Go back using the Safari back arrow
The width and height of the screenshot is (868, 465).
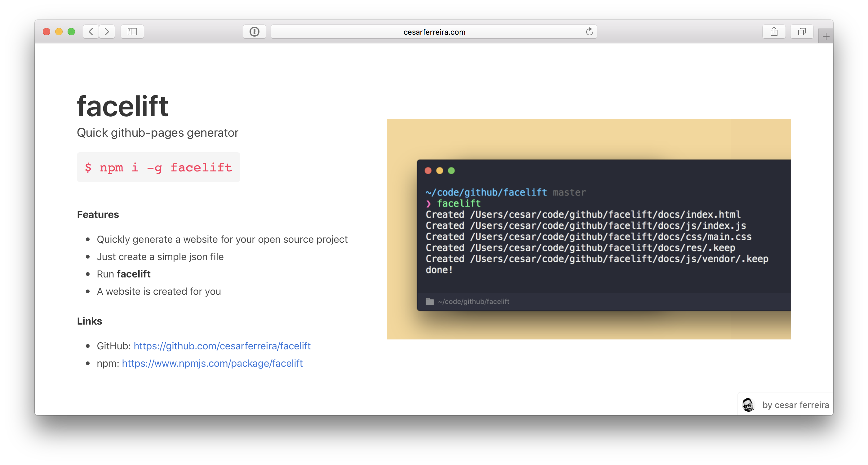pyautogui.click(x=91, y=32)
